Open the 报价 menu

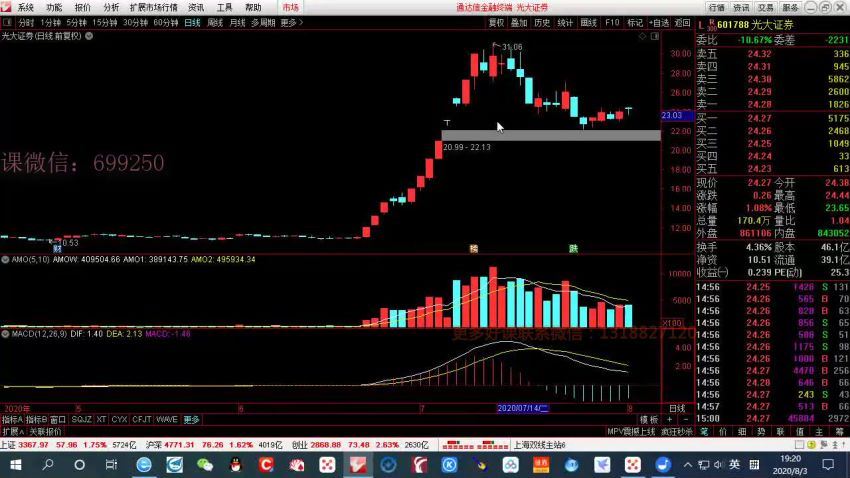pos(82,8)
